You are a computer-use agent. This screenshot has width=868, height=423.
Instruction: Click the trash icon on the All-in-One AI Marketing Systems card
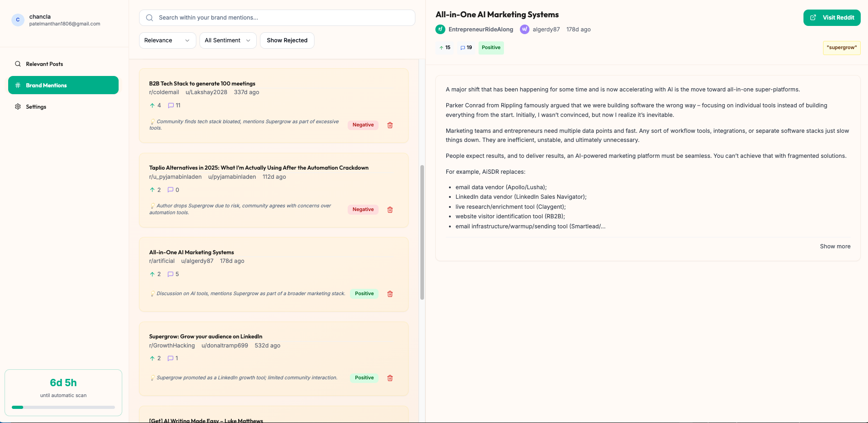(390, 294)
